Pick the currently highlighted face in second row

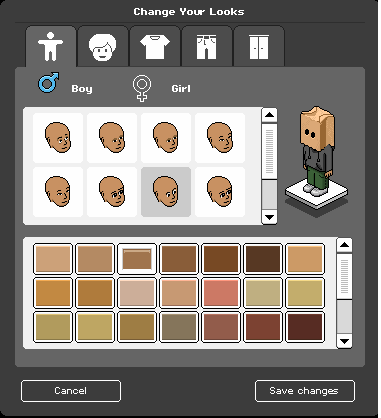(x=166, y=192)
